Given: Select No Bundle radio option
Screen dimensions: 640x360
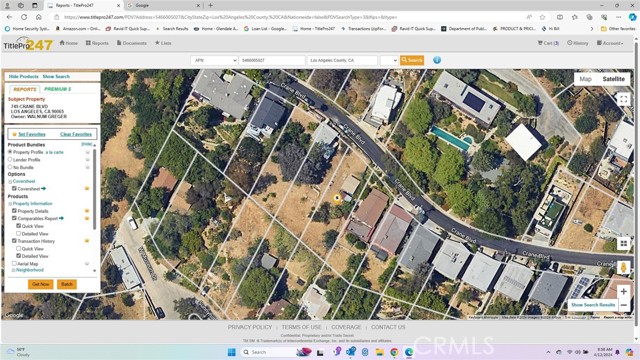Looking at the screenshot, I should point(10,167).
